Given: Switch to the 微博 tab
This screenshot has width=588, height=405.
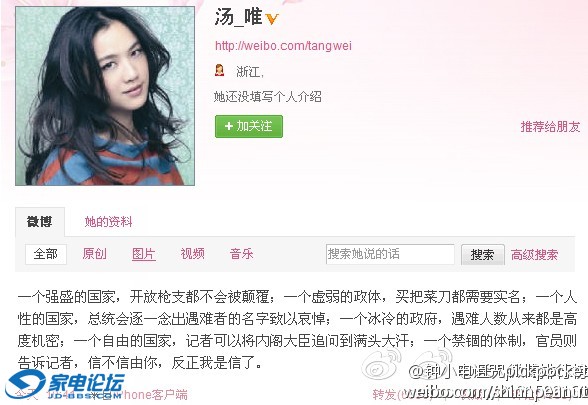Looking at the screenshot, I should click(40, 222).
